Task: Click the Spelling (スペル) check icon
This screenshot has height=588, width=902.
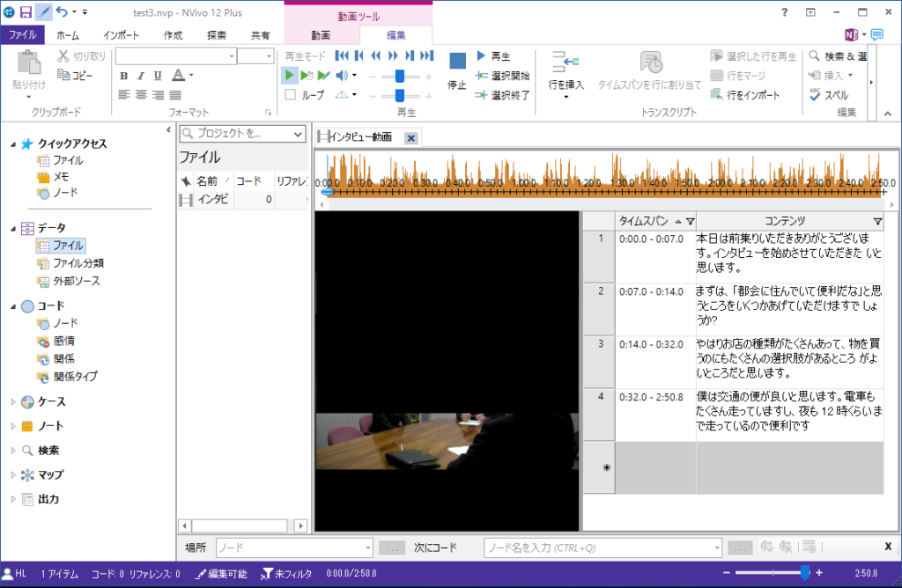Action: [815, 95]
